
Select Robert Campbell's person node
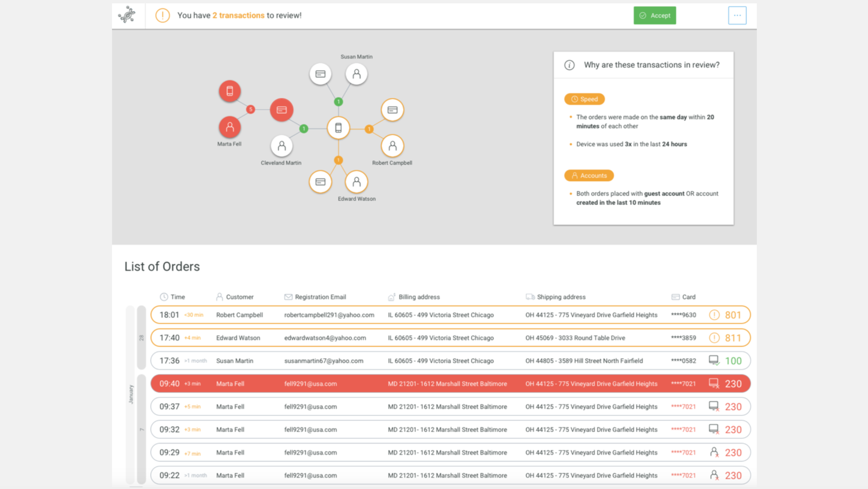[x=392, y=146]
